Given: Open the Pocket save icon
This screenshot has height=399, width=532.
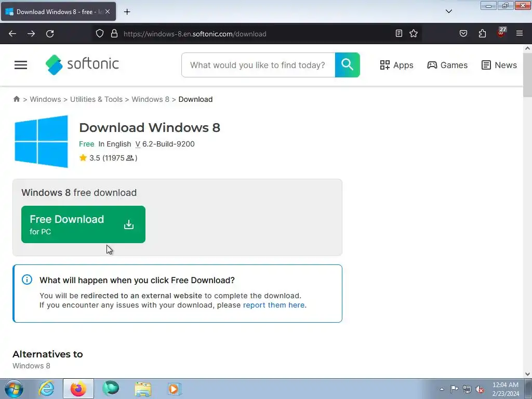Looking at the screenshot, I should tap(463, 33).
